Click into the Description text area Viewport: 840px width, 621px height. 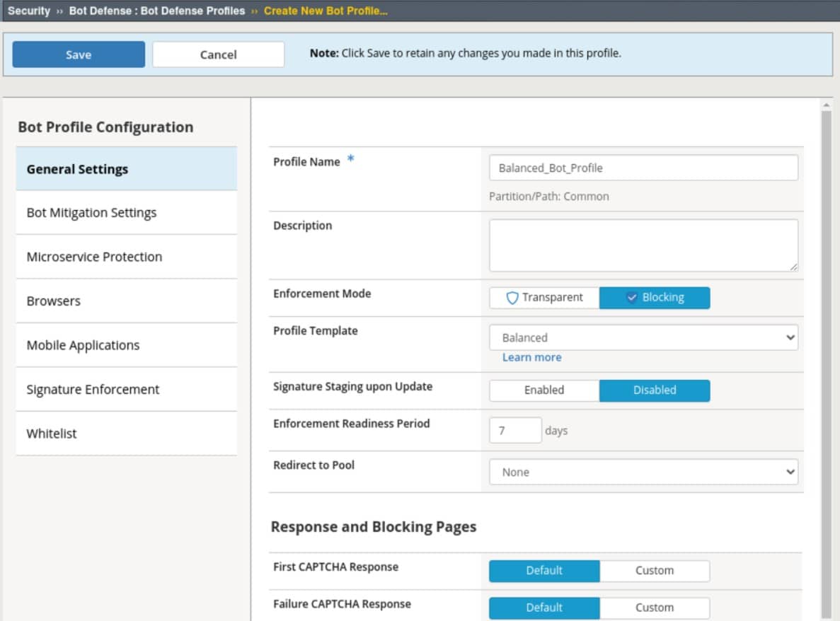pyautogui.click(x=643, y=245)
